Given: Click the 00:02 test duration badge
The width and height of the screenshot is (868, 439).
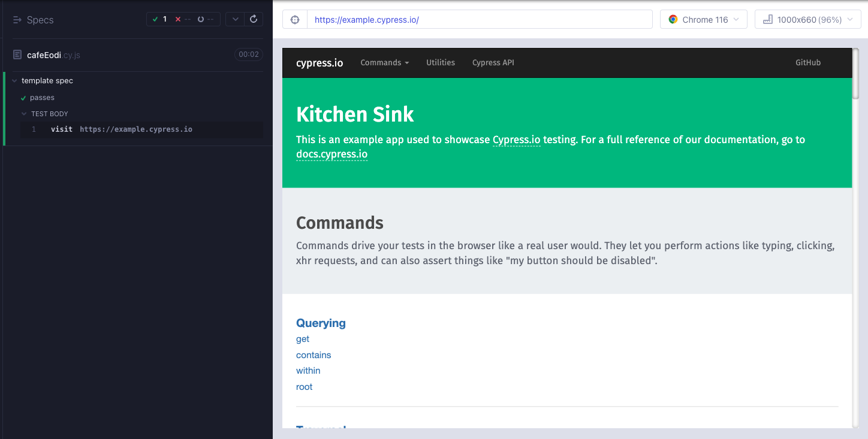Looking at the screenshot, I should 248,55.
